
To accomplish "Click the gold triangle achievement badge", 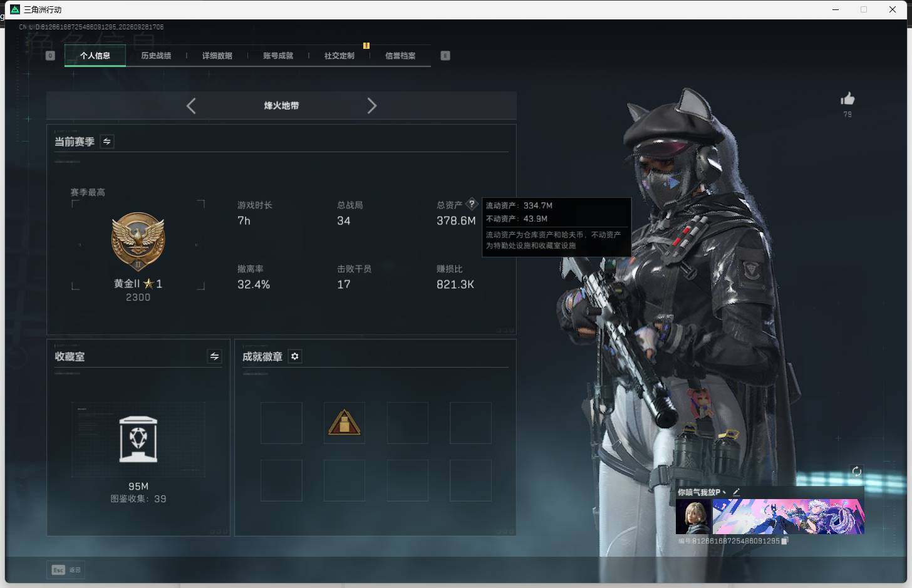I will click(x=345, y=423).
